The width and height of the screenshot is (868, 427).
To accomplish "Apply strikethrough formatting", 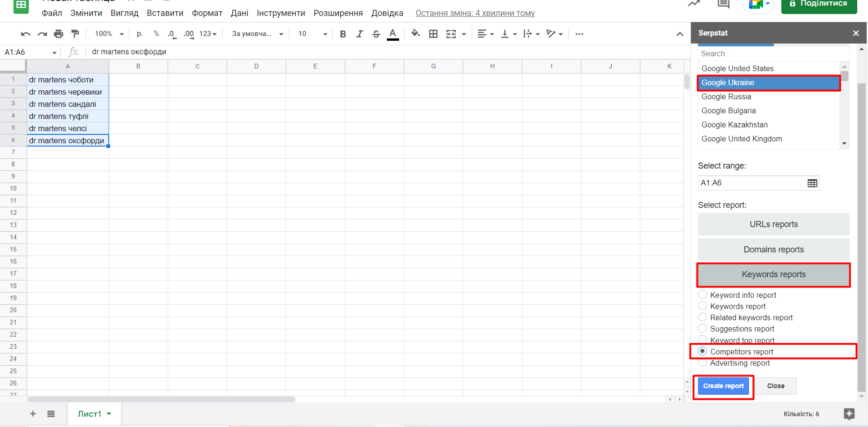I will point(376,34).
